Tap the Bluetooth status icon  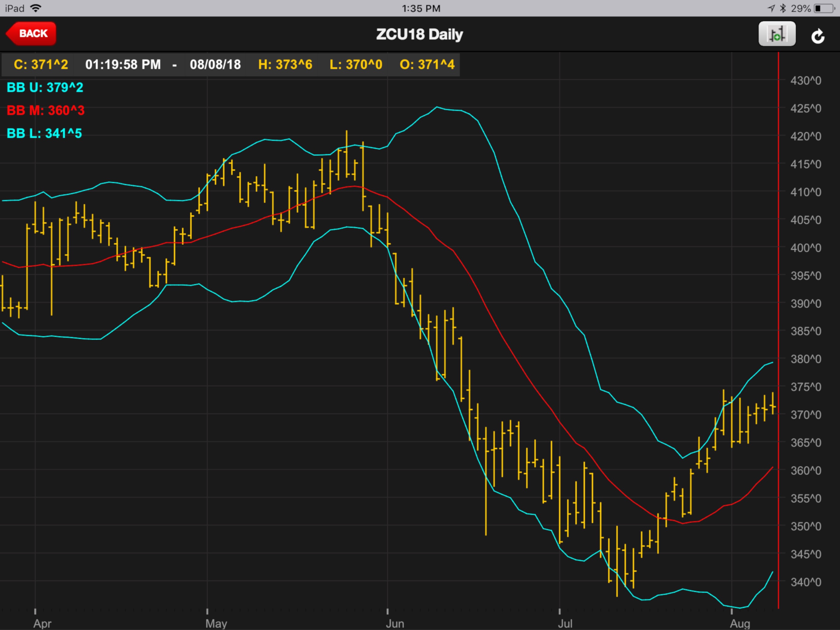[x=783, y=8]
